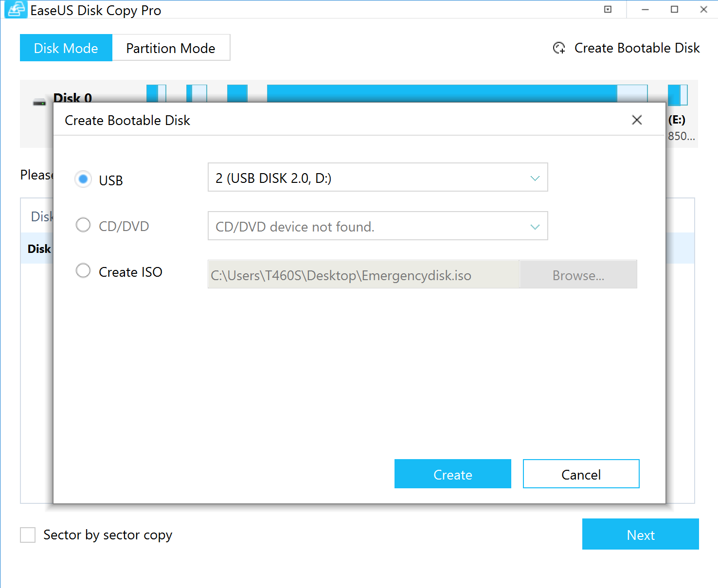Click the Disk 0 drive icon
Viewport: 718px width, 588px height.
pos(38,102)
